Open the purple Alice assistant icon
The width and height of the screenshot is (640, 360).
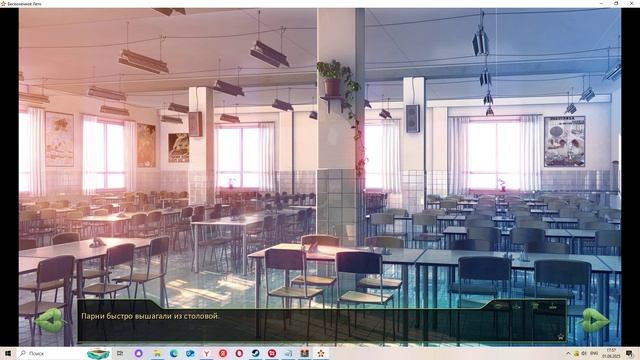click(x=138, y=353)
